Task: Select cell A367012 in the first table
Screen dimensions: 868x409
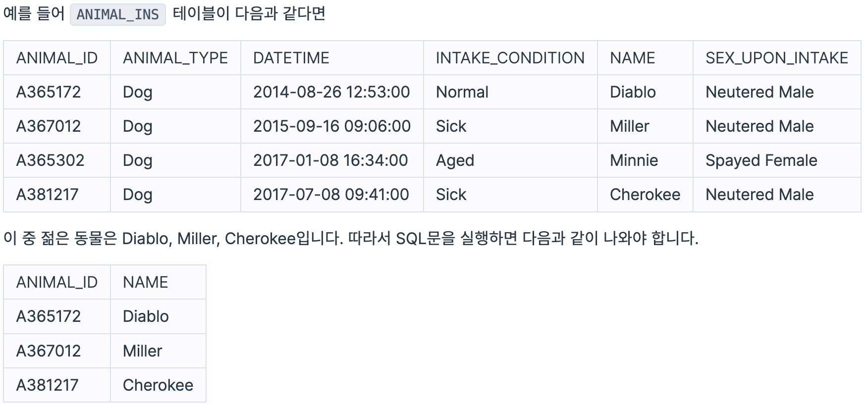Action: click(57, 126)
